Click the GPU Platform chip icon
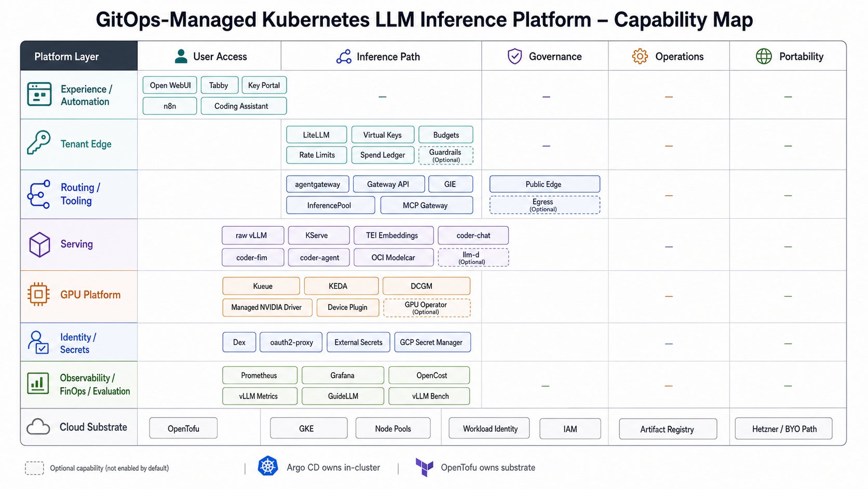 point(38,294)
